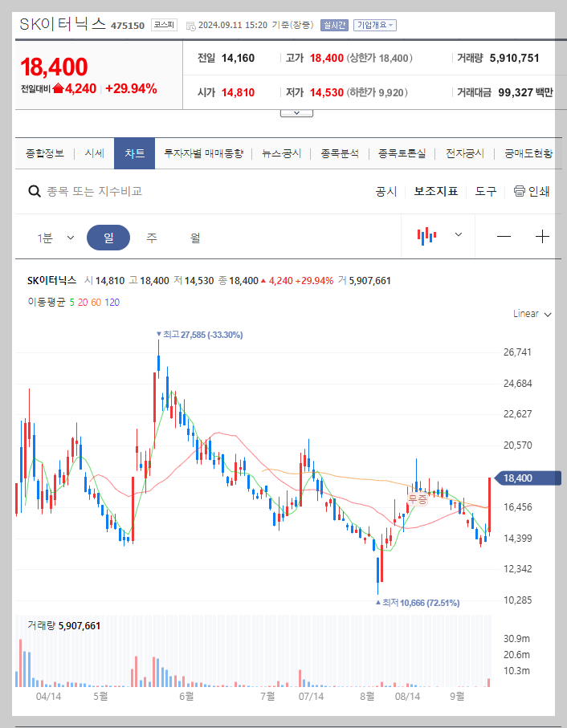Open the candlestick chart type icon
Viewport: 567px width, 728px height.
(426, 236)
